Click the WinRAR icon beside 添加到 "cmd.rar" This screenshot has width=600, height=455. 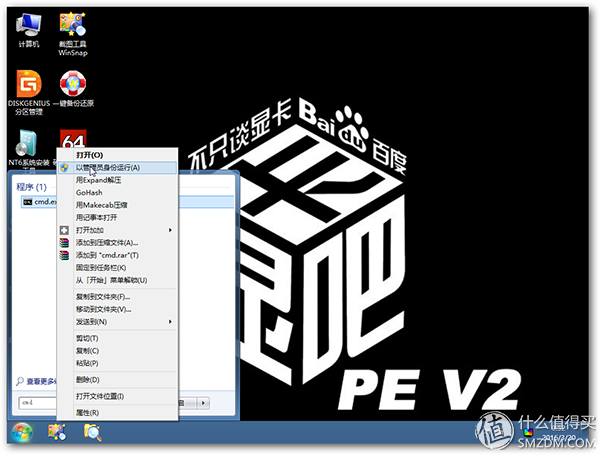(x=64, y=255)
